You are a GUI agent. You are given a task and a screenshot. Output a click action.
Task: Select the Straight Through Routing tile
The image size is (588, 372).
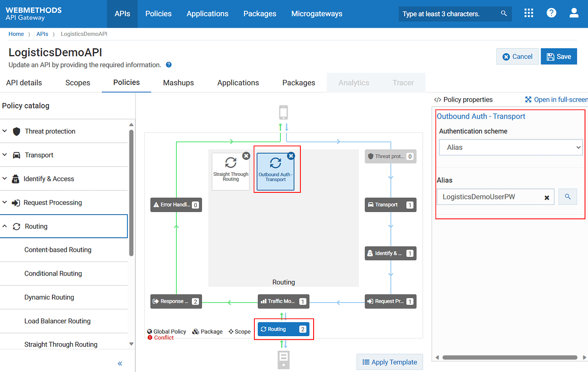231,171
